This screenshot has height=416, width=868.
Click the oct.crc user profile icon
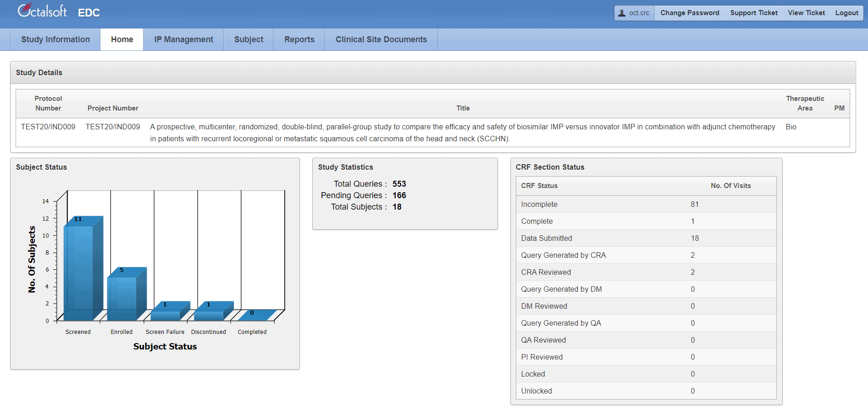pyautogui.click(x=622, y=13)
